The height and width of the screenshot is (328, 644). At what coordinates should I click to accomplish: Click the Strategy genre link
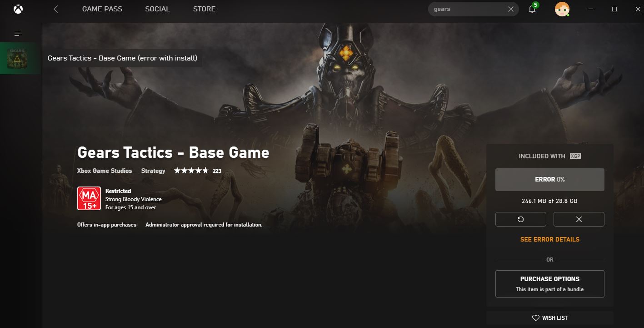tap(153, 171)
